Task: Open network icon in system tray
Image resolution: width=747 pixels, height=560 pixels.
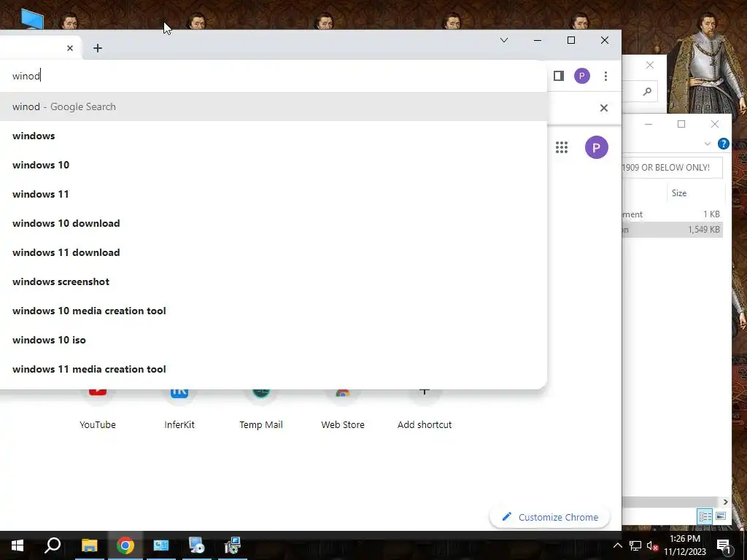Action: pyautogui.click(x=635, y=545)
